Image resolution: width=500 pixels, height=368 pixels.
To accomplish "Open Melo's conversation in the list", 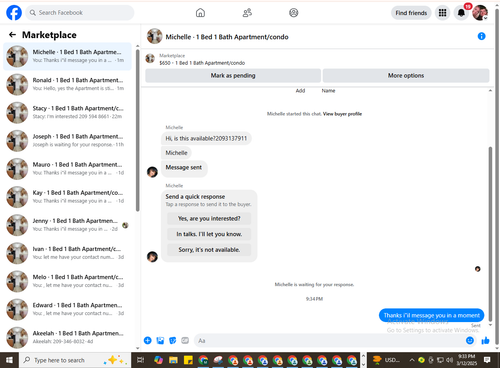I will (67, 281).
